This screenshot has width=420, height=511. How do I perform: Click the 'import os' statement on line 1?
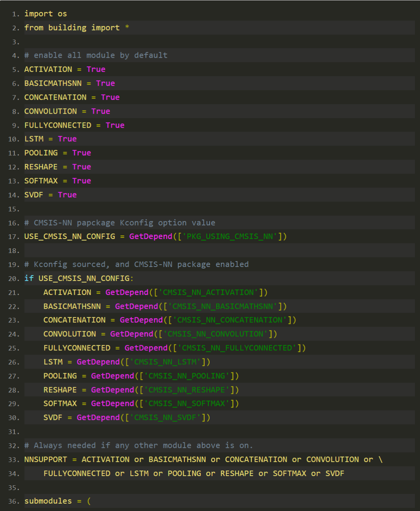click(45, 14)
